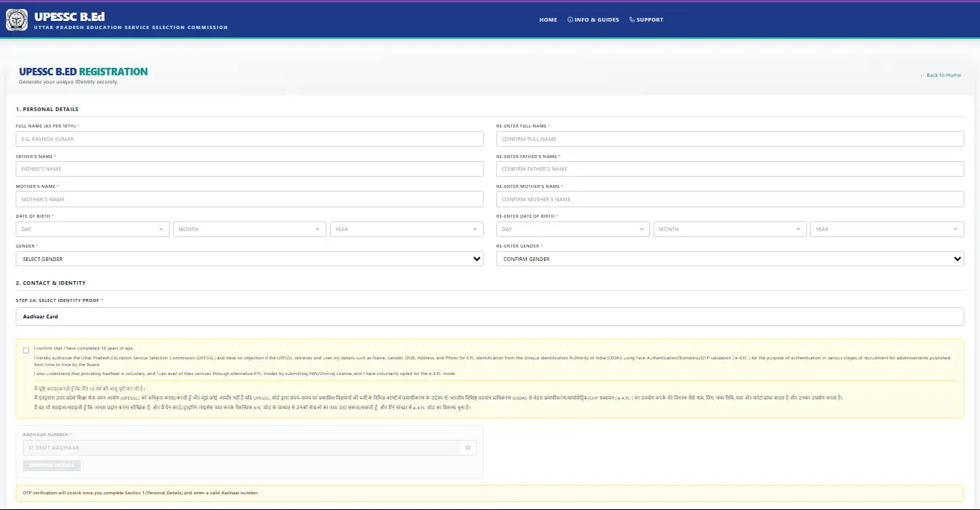Toggle the Aadhaar number visibility eye icon
This screenshot has height=510, width=980.
click(468, 447)
